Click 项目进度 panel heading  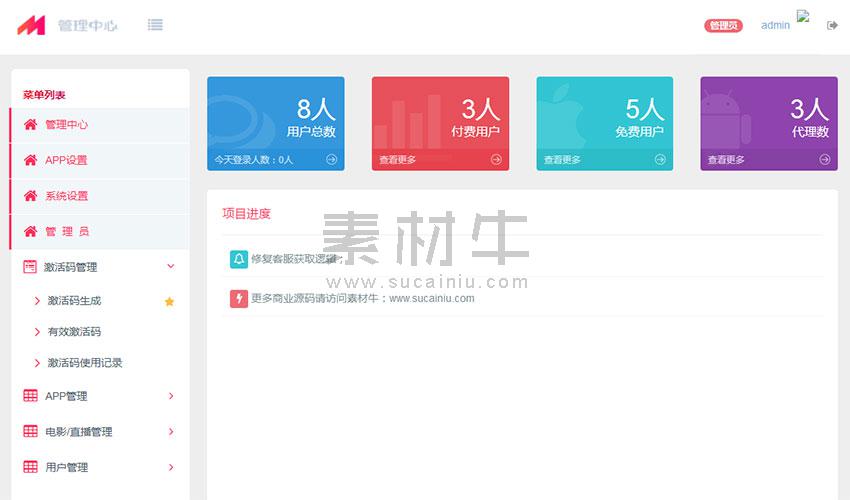(x=246, y=214)
